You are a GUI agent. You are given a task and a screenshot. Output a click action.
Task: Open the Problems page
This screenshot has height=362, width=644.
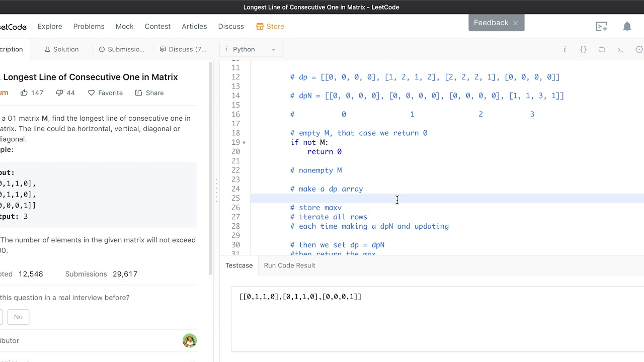pyautogui.click(x=89, y=27)
